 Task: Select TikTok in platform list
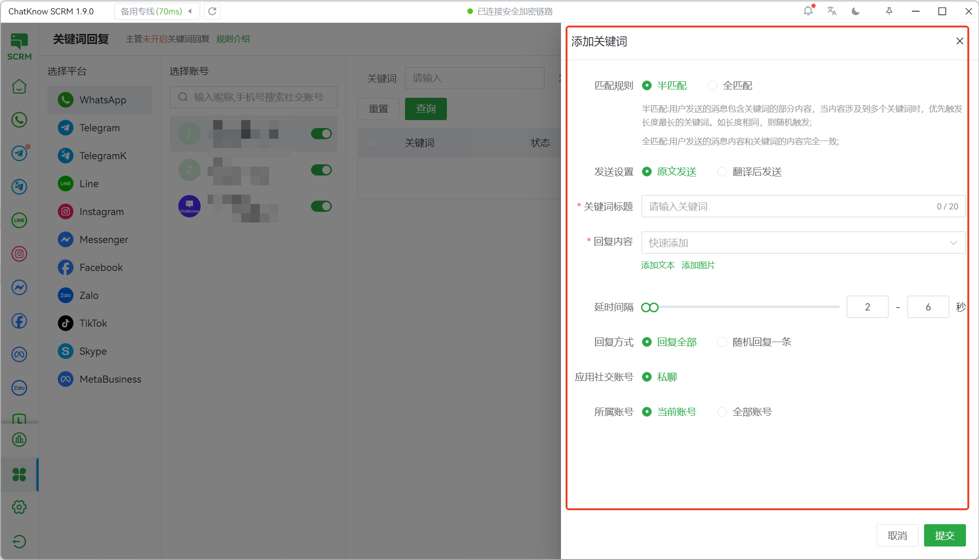click(93, 324)
